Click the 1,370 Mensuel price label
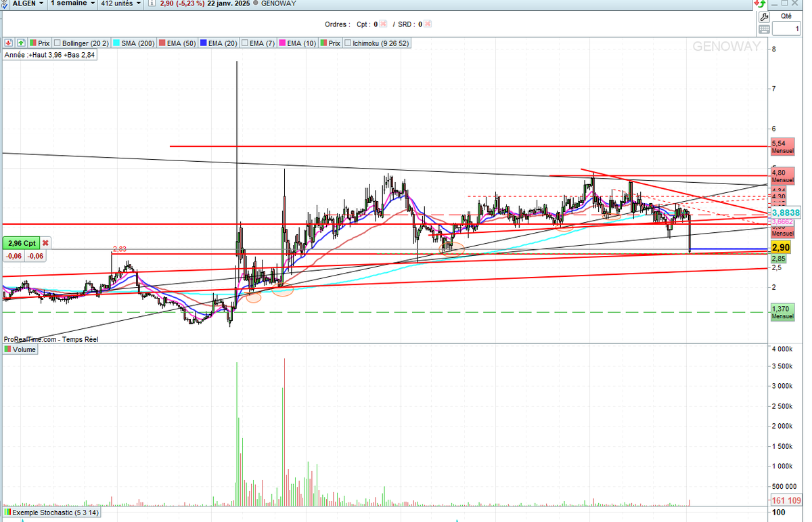This screenshot has width=812, height=522. pyautogui.click(x=783, y=312)
